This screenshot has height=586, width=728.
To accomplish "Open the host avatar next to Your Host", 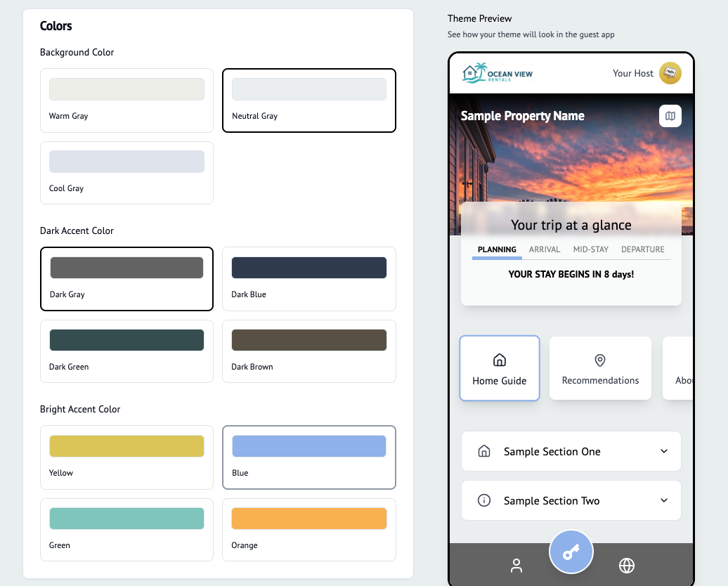I will pos(670,73).
